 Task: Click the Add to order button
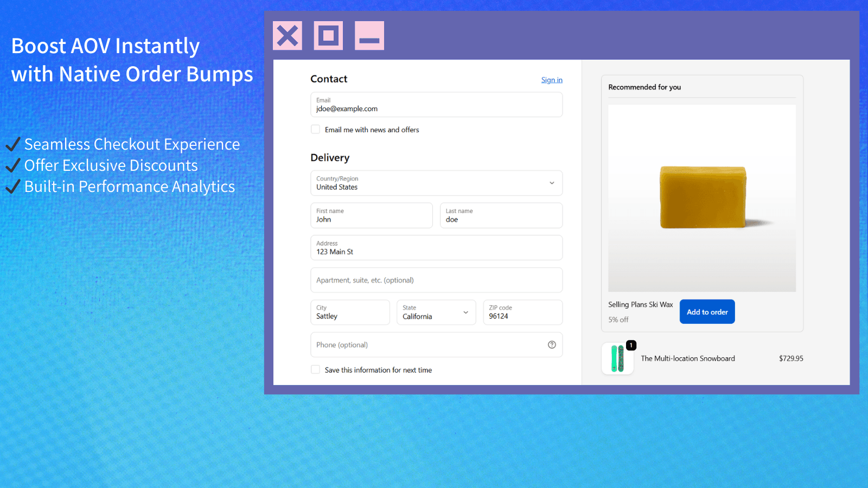pyautogui.click(x=707, y=312)
